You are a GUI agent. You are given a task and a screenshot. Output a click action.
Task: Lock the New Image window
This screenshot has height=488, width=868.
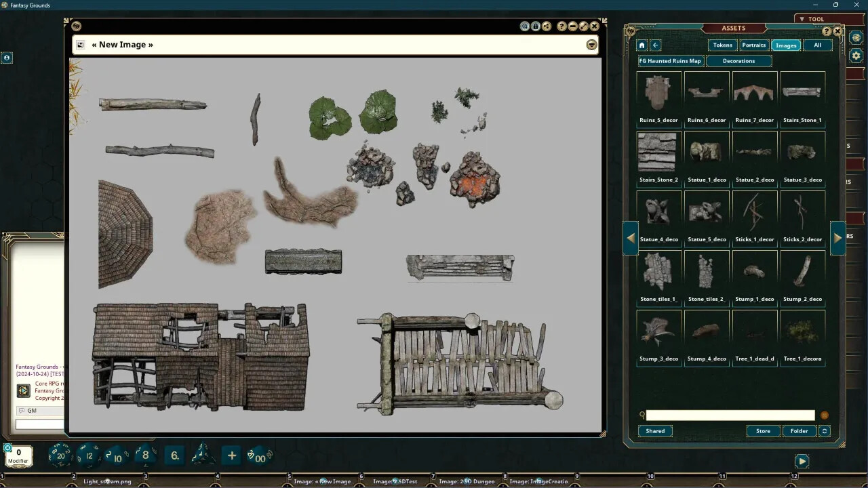click(x=535, y=26)
